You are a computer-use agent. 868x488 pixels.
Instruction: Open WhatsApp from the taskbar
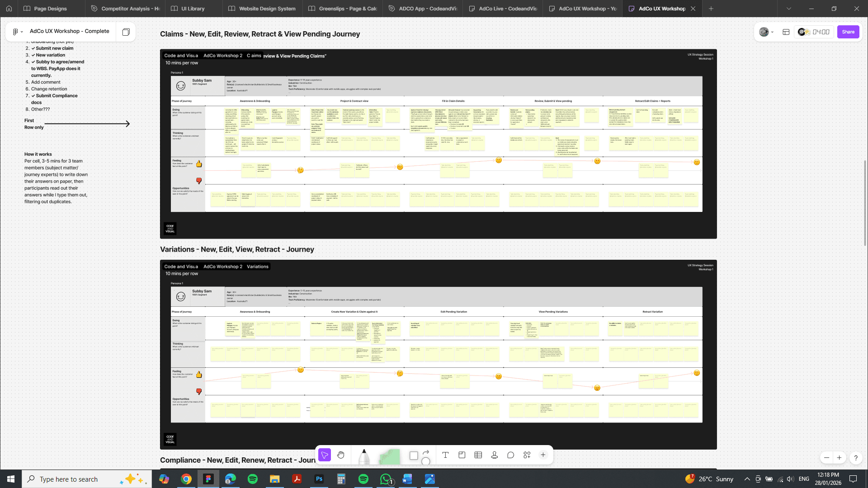click(x=386, y=479)
